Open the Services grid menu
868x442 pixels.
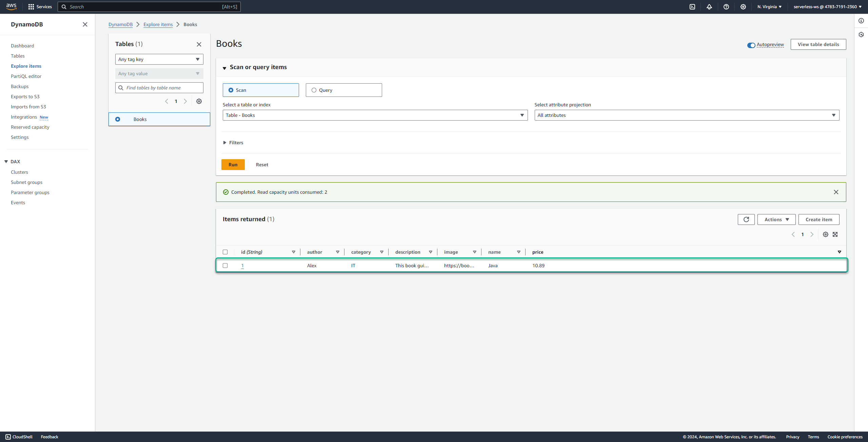click(40, 7)
